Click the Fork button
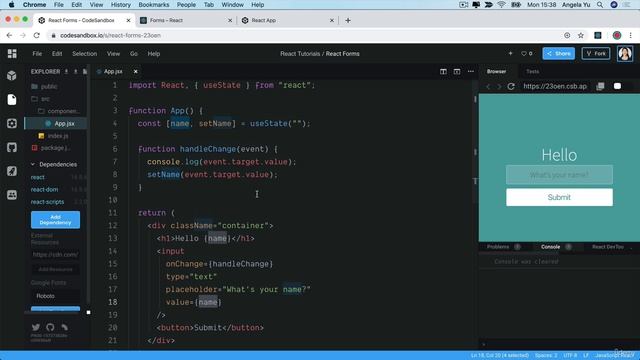The image size is (640, 360). coord(596,53)
